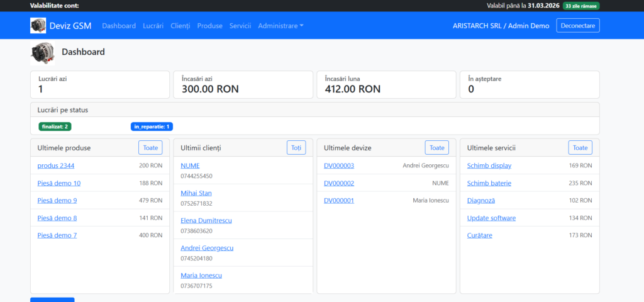Open Produse from the top navigation
Image resolution: width=644 pixels, height=302 pixels.
point(209,26)
